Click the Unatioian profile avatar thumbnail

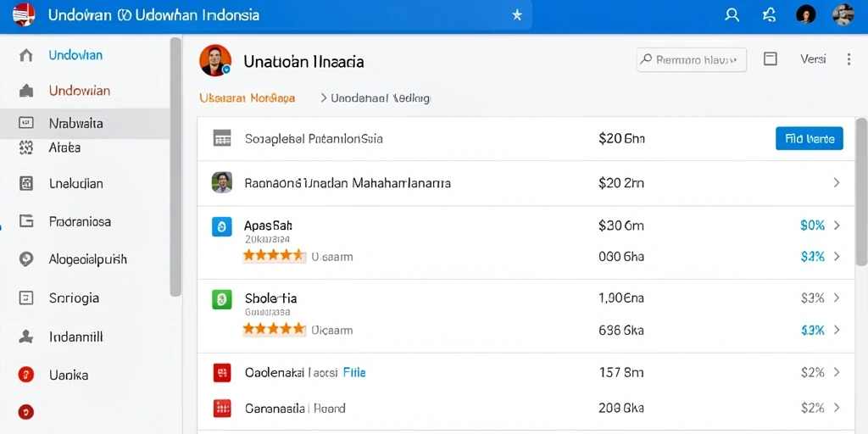click(x=214, y=60)
